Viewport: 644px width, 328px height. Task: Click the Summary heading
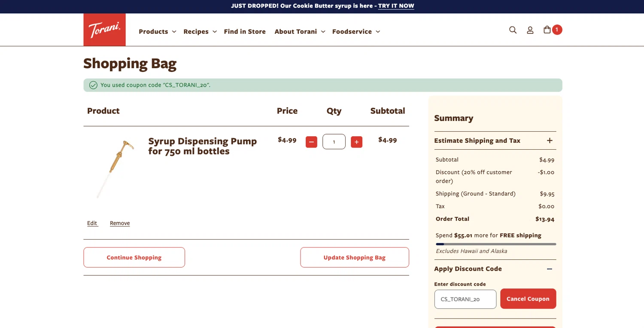(x=453, y=118)
